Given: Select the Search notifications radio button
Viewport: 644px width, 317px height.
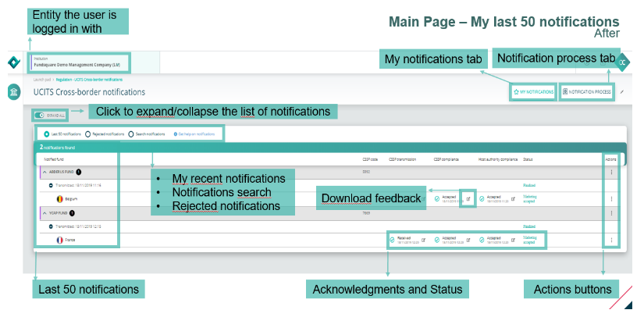Looking at the screenshot, I should pyautogui.click(x=132, y=134).
